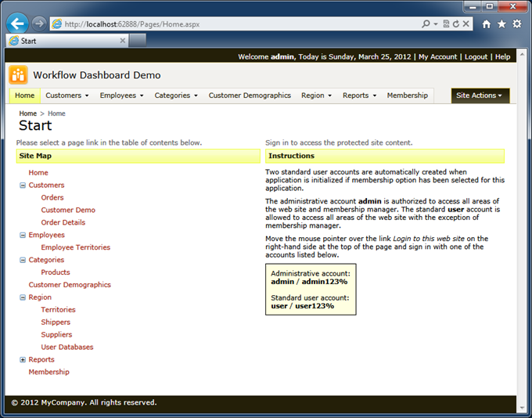This screenshot has width=532, height=418.
Task: Click the orange Workflow Dashboard logo icon
Action: click(18, 74)
